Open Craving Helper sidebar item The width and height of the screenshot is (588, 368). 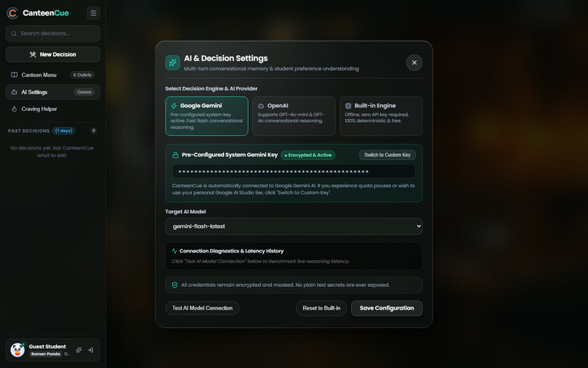53,109
